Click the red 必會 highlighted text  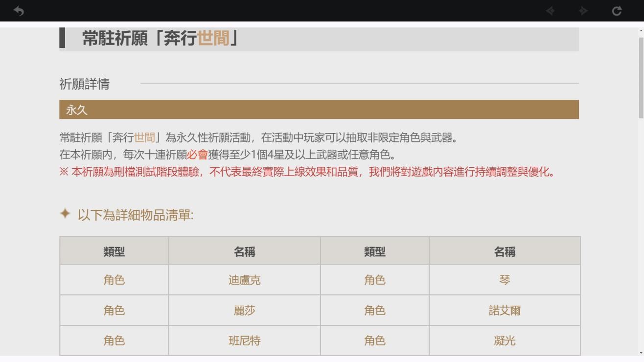(197, 155)
